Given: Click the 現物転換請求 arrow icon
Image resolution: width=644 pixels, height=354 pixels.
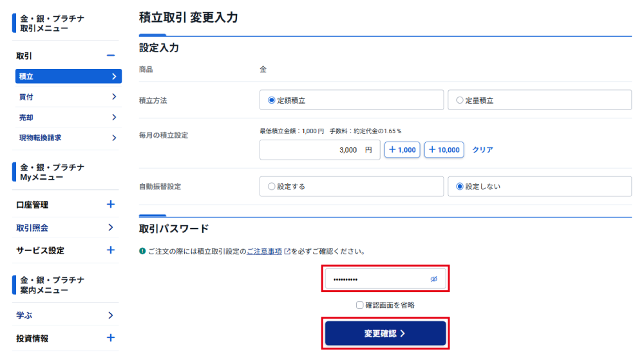Looking at the screenshot, I should pyautogui.click(x=114, y=138).
